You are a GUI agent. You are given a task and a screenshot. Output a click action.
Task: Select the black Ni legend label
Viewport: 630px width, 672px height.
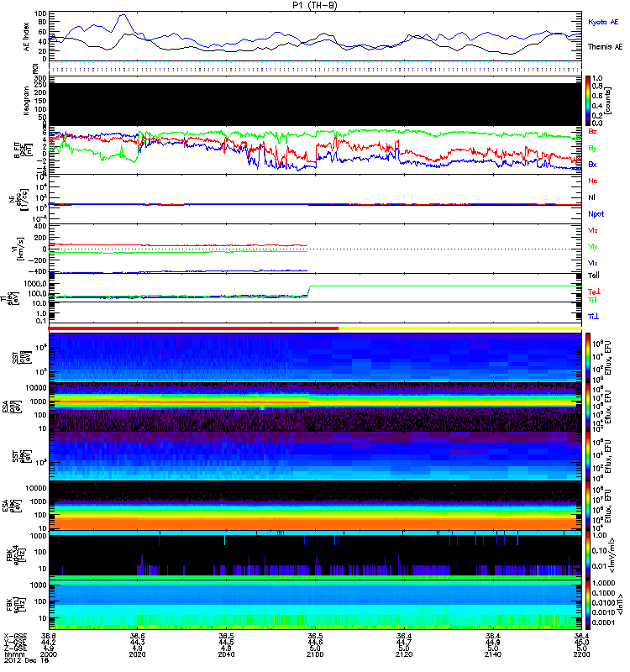(x=591, y=197)
